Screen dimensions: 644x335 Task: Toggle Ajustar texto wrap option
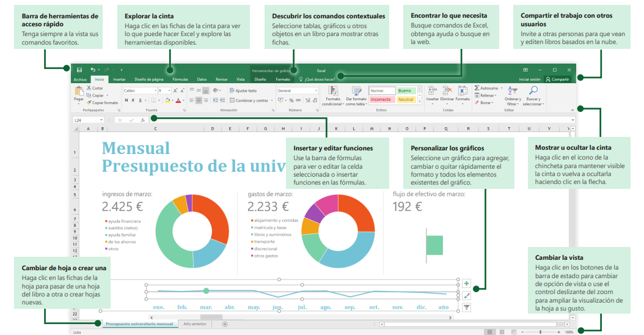[x=243, y=90]
